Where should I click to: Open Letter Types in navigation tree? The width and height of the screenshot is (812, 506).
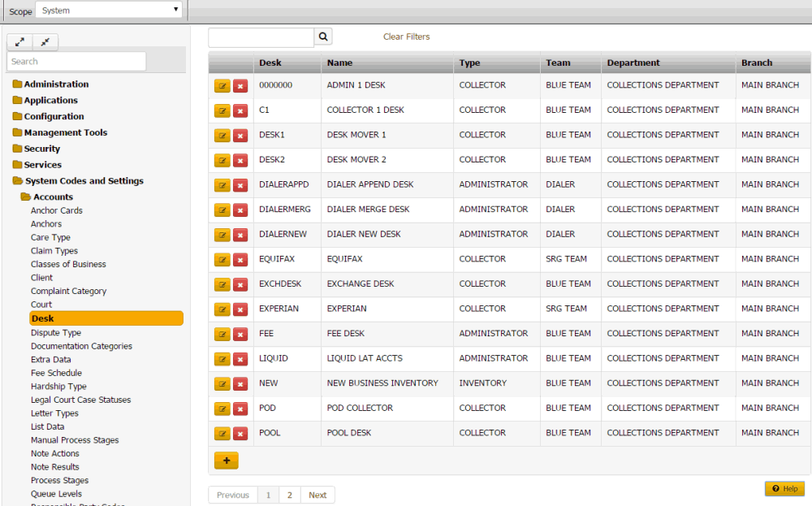point(54,413)
